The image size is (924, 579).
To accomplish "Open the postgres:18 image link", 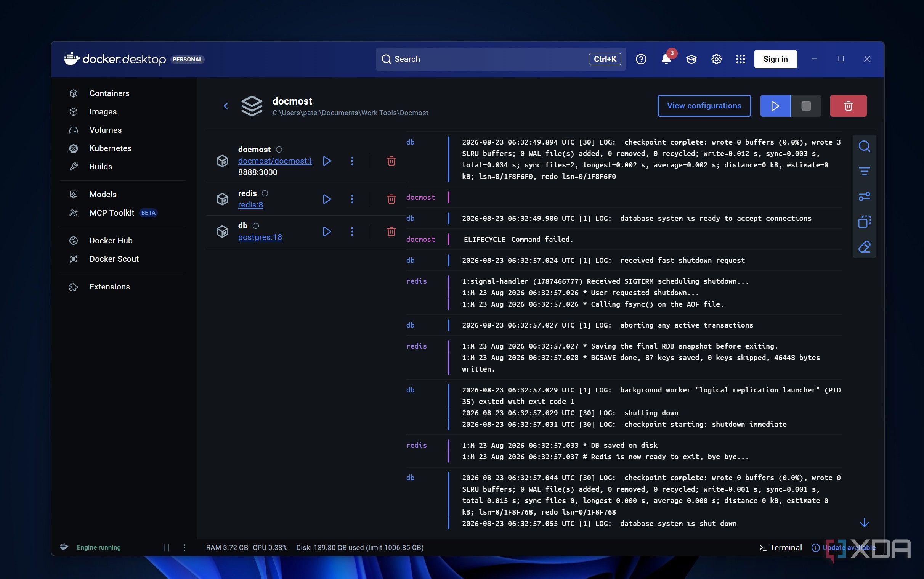I will coord(260,237).
